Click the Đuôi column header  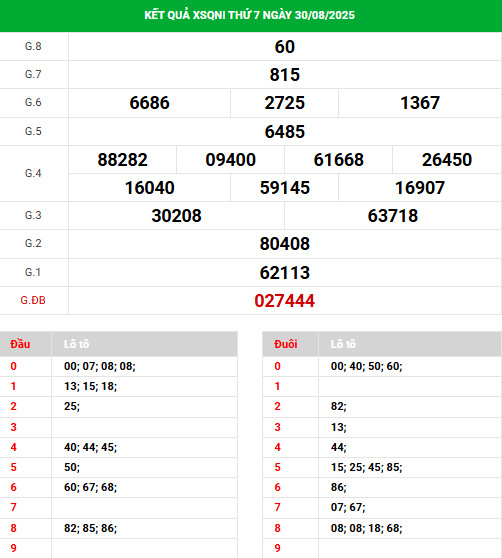[286, 344]
